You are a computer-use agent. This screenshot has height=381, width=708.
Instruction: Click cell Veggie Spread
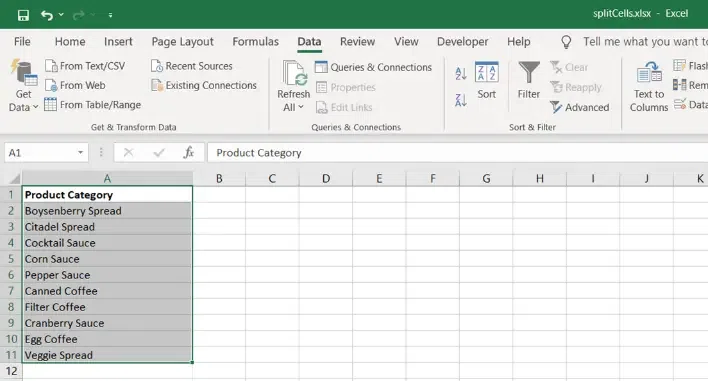pos(107,355)
